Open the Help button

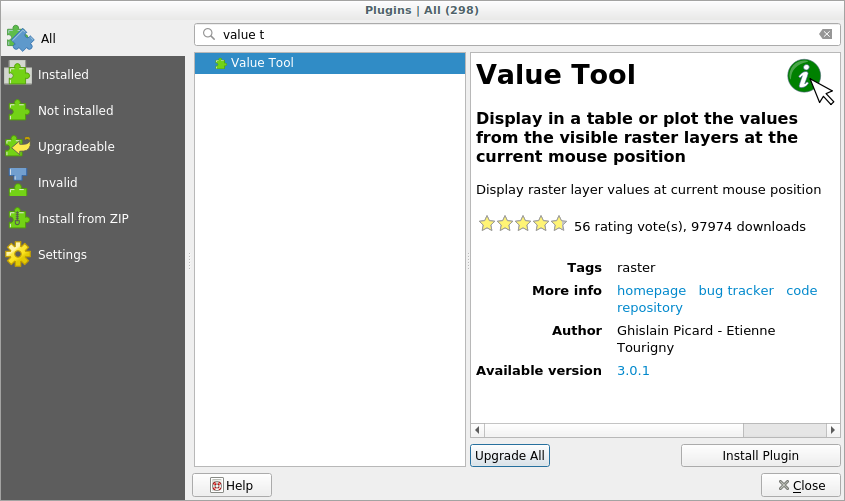[232, 486]
